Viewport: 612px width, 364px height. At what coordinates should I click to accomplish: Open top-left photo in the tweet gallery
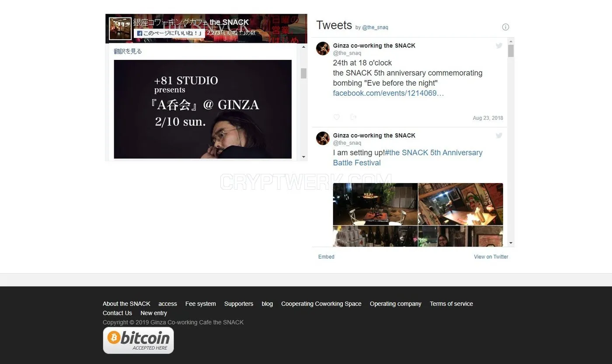[375, 204]
